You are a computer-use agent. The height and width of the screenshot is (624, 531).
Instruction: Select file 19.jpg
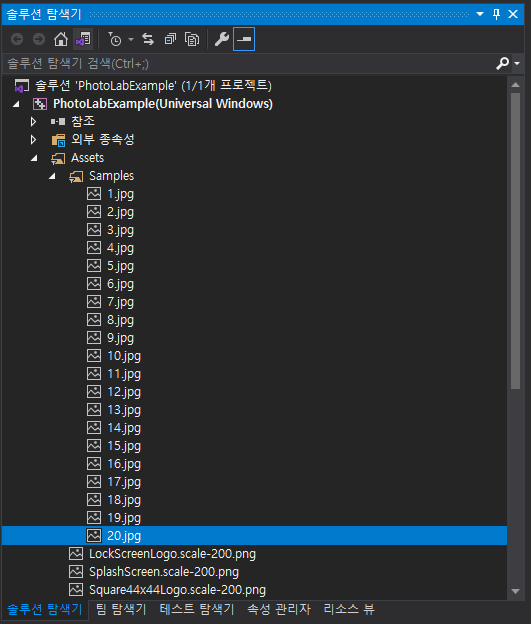124,518
